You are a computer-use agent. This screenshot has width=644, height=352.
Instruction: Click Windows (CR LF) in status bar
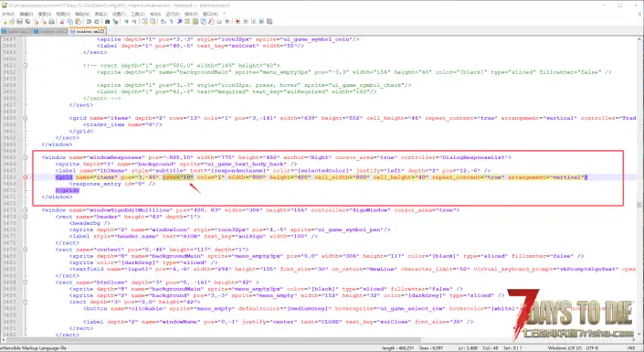click(565, 348)
